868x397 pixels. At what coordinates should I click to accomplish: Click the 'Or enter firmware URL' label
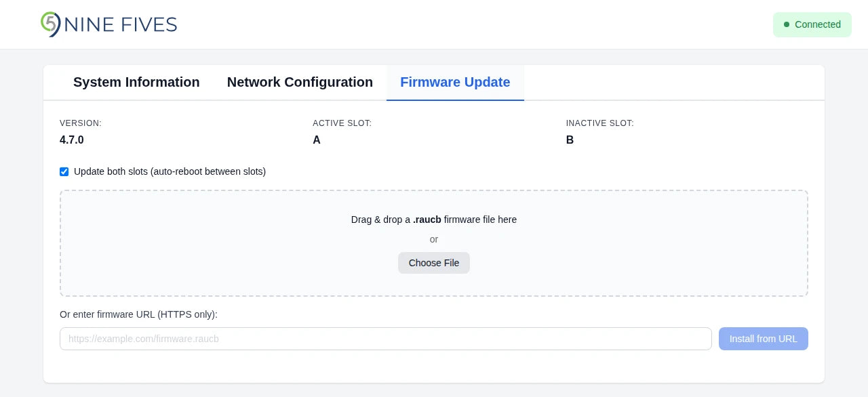pos(138,314)
